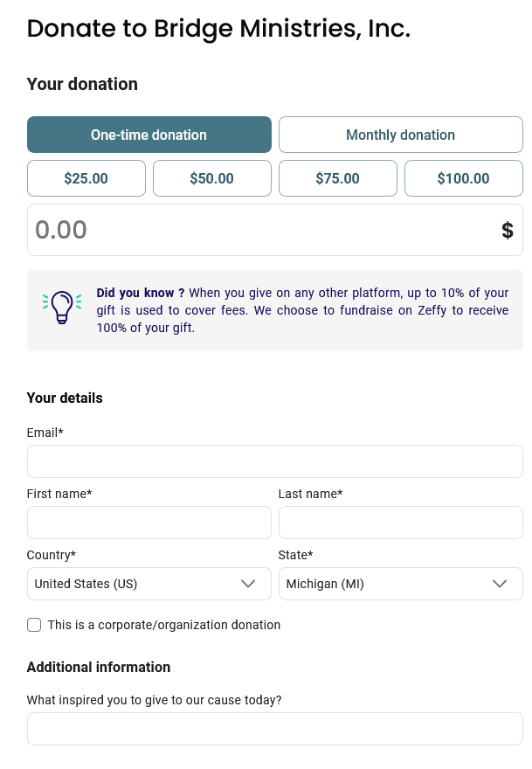Select One-time donation option
Viewport: 532px width, 769px height.
coord(149,135)
